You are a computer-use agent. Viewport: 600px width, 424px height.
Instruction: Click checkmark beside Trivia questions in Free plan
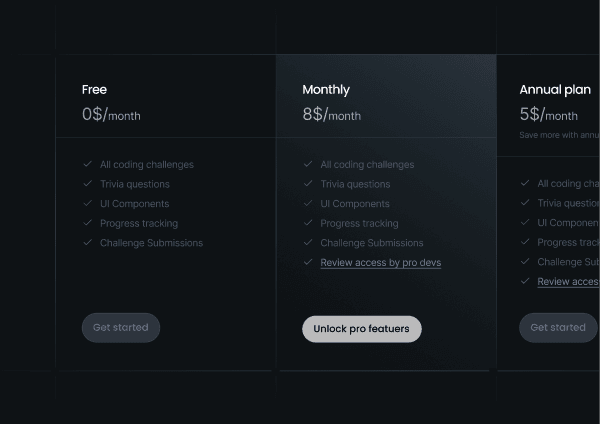(x=88, y=184)
